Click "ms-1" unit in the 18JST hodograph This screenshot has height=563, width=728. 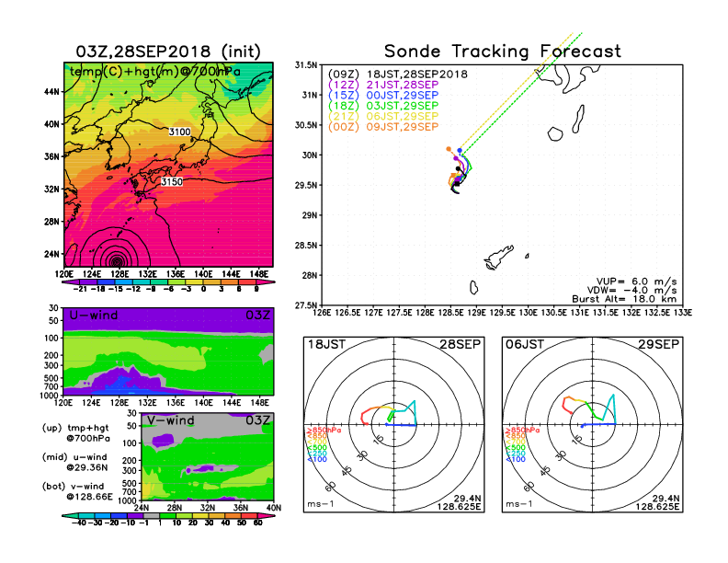320,504
